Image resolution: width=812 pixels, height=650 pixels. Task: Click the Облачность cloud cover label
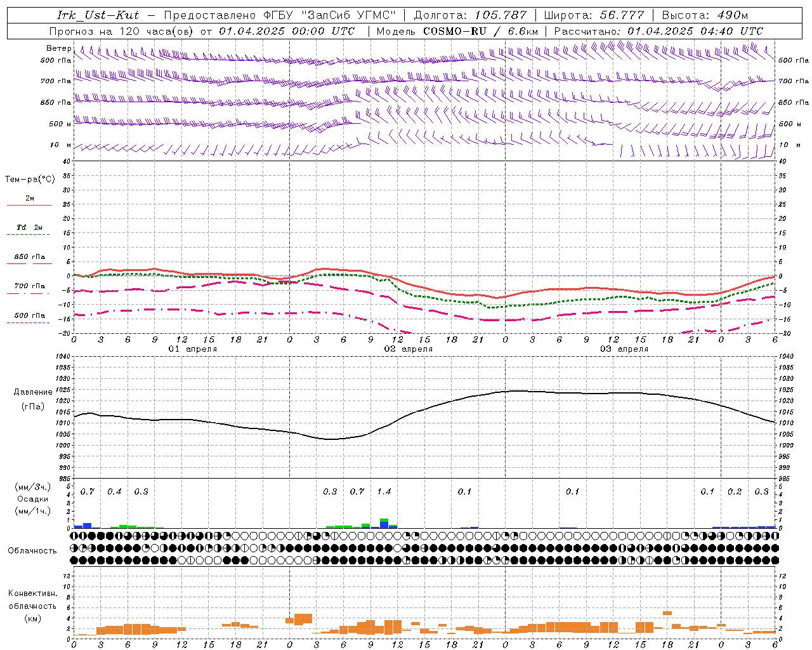(x=32, y=550)
